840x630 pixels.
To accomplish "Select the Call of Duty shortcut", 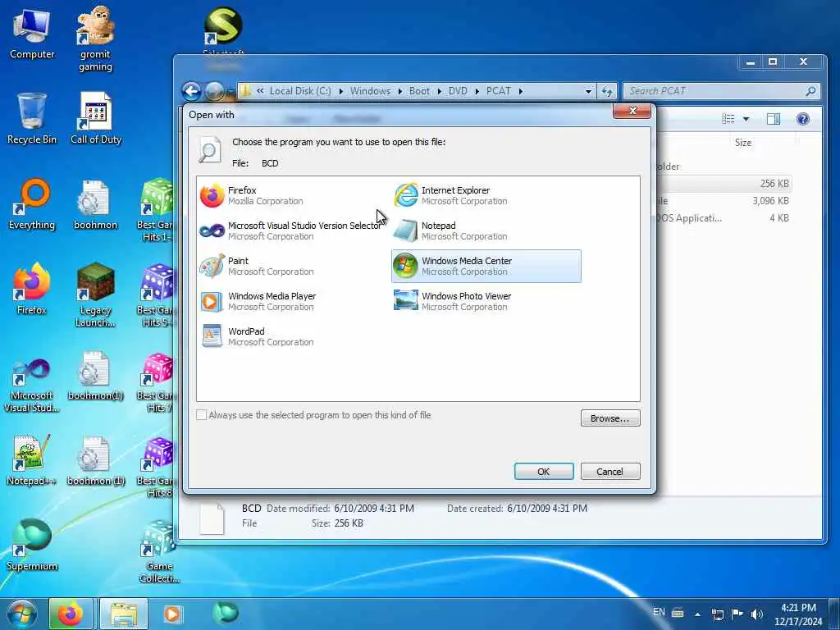I will 96,119.
